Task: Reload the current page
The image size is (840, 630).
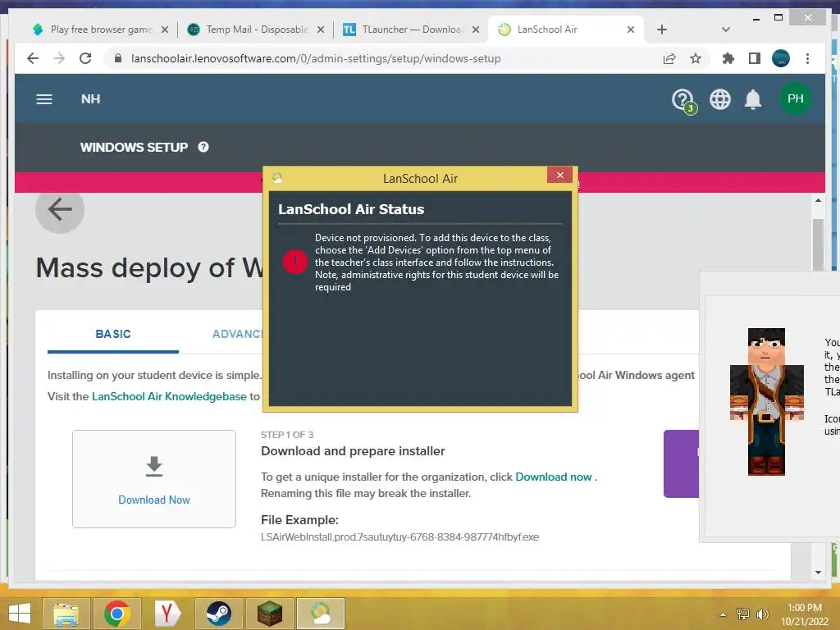Action: click(x=85, y=58)
